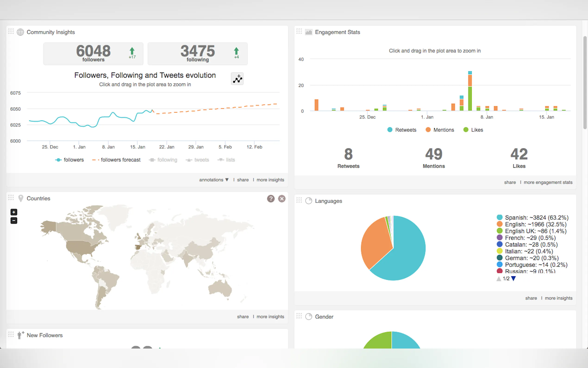Click the page vertical scrollbar
The width and height of the screenshot is (588, 368).
pyautogui.click(x=585, y=83)
